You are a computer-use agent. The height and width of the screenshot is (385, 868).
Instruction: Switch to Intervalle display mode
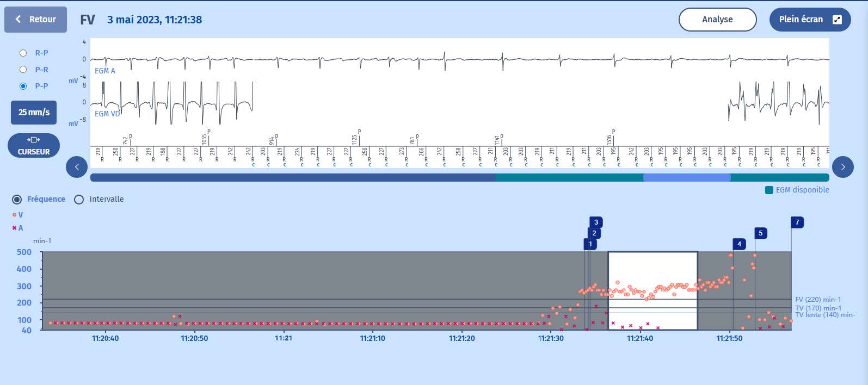click(x=79, y=200)
